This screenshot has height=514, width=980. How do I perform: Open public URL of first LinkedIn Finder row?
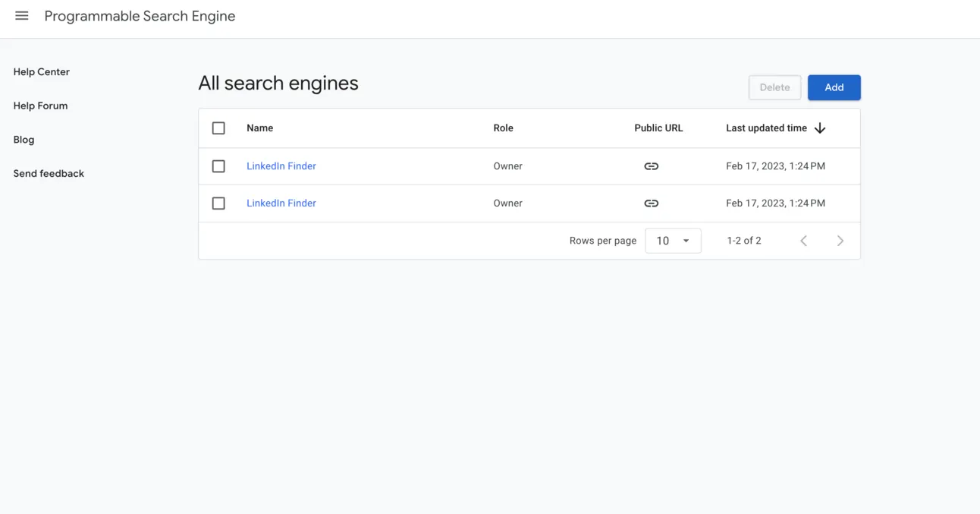tap(651, 166)
